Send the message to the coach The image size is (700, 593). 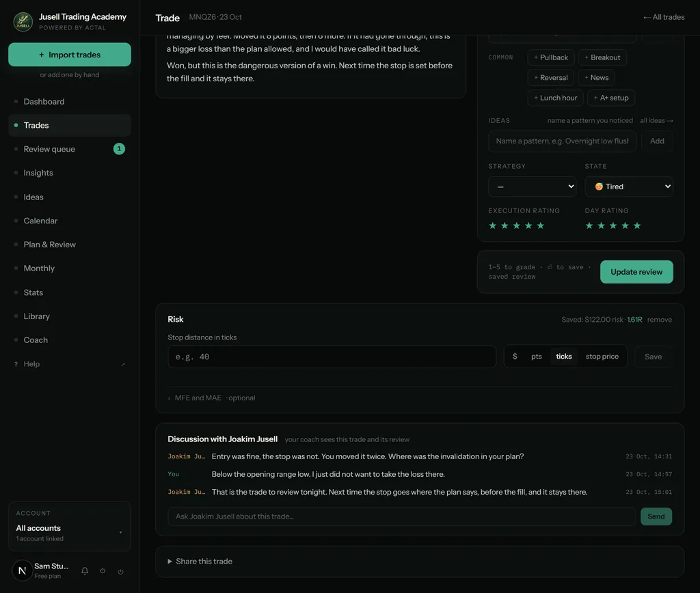[x=656, y=516]
